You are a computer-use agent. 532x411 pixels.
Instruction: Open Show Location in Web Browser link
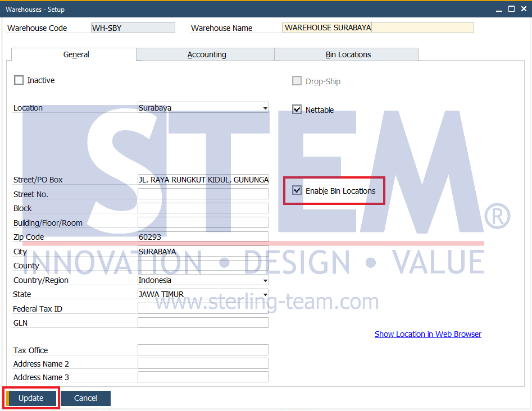pyautogui.click(x=428, y=334)
